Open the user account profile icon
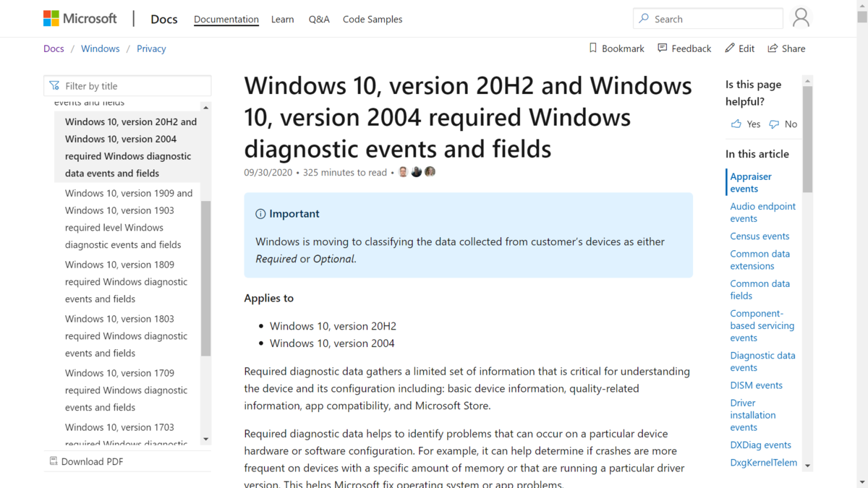 (801, 18)
